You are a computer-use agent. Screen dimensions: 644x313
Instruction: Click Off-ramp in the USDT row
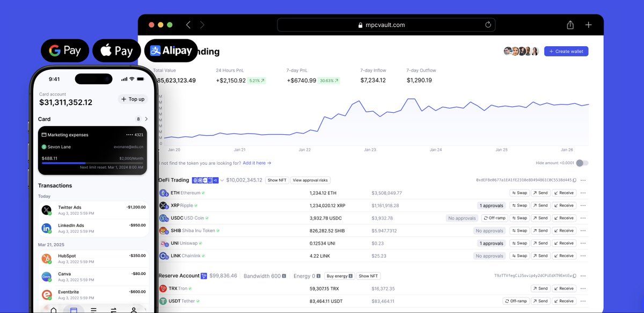point(516,301)
